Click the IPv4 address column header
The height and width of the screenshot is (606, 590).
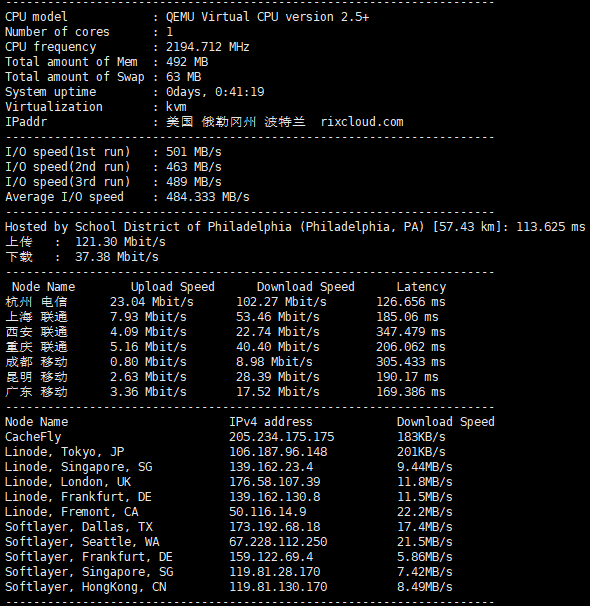271,422
